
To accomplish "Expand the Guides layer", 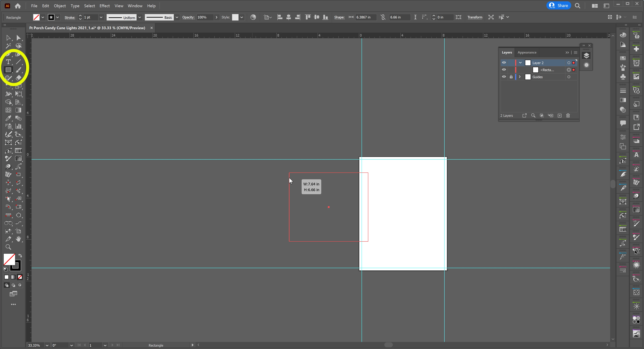I will click(520, 77).
